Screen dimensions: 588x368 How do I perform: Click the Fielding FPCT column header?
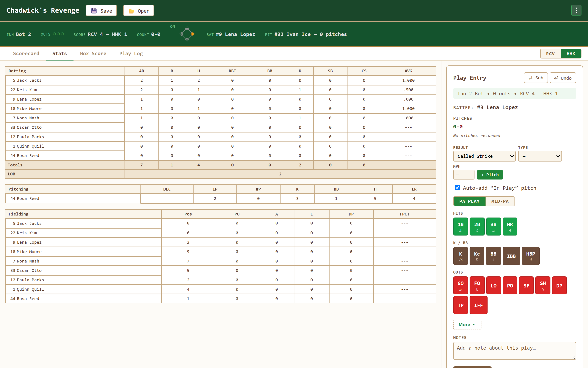click(404, 214)
